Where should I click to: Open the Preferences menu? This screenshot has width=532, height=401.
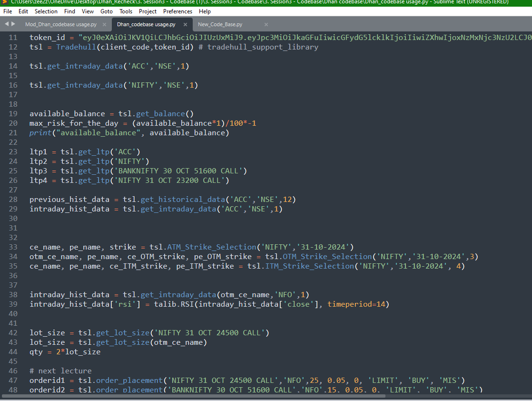[x=177, y=11]
